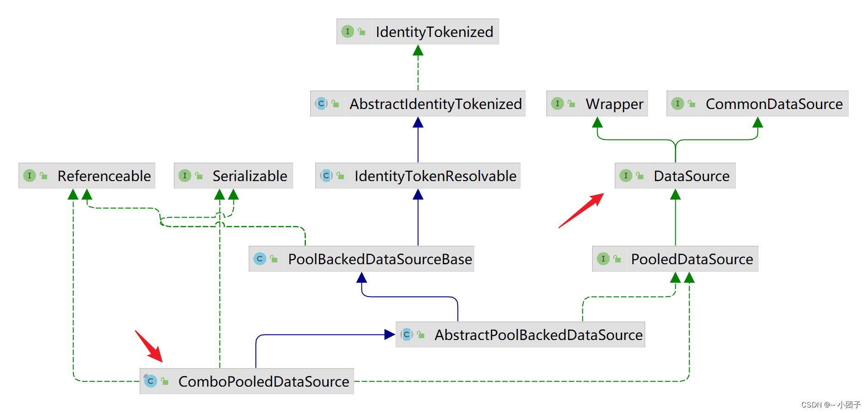Select the Referenceable interface node
The height and width of the screenshot is (413, 868).
(x=87, y=176)
